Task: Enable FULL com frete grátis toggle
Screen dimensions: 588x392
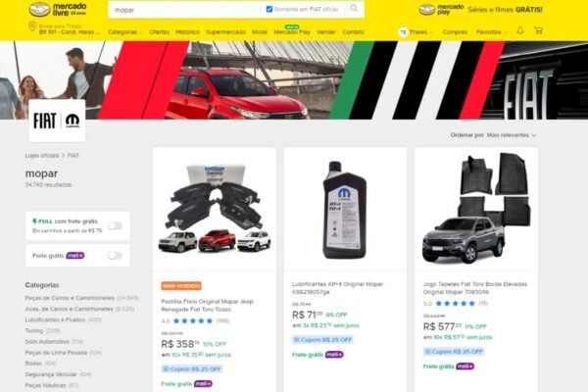Action: coord(115,225)
